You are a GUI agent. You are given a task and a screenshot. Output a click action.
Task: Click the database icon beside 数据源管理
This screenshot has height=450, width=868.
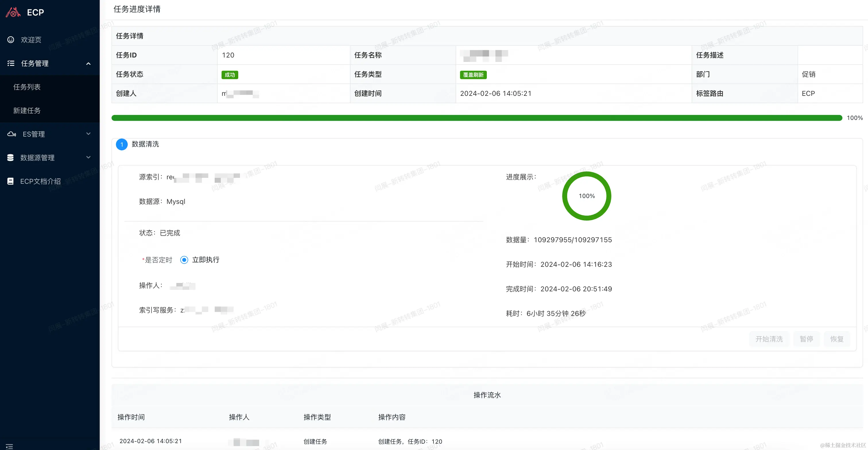[10, 158]
